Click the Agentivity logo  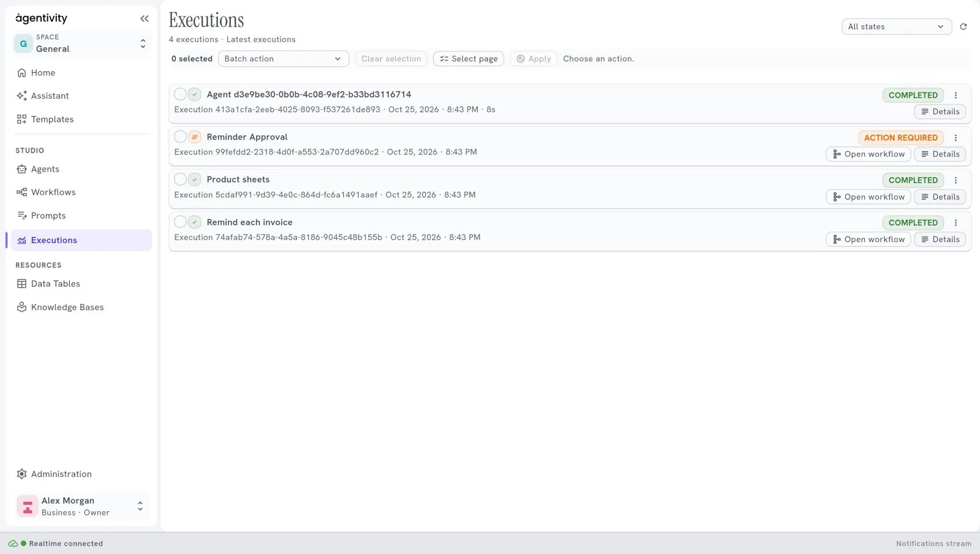[x=41, y=18]
